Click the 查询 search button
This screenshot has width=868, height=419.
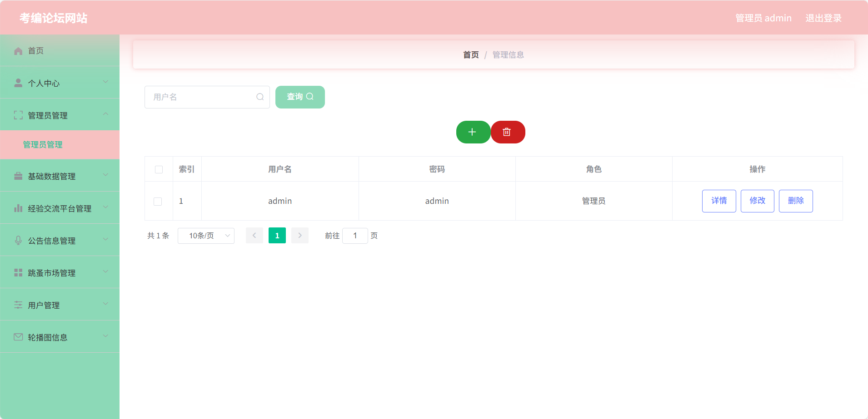(x=300, y=97)
